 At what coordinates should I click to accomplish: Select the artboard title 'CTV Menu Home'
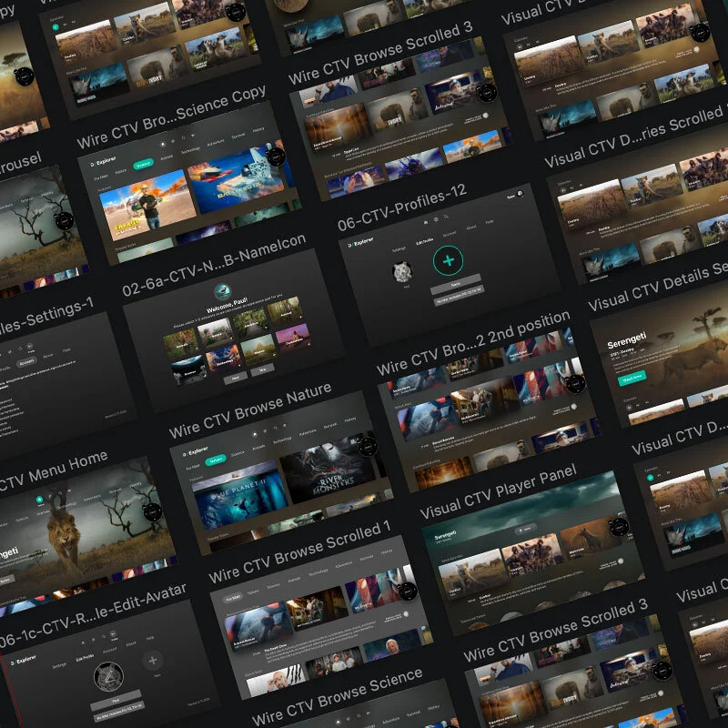[54, 471]
